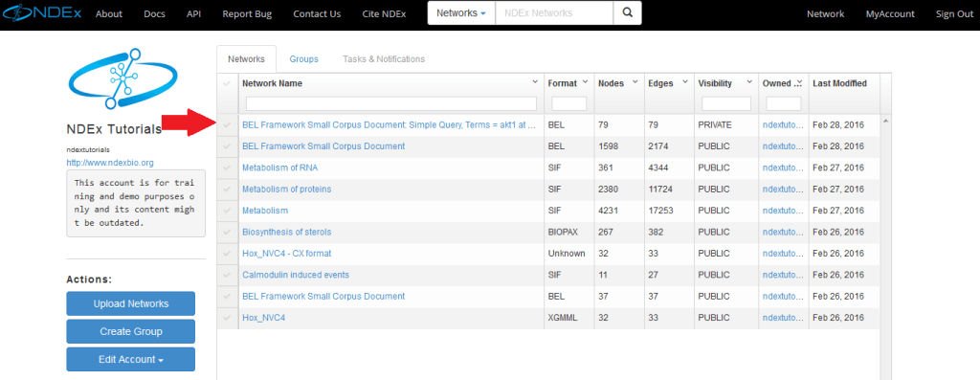Viewport: 980px width, 380px height.
Task: Open the Networks search type dropdown
Action: coord(461,13)
